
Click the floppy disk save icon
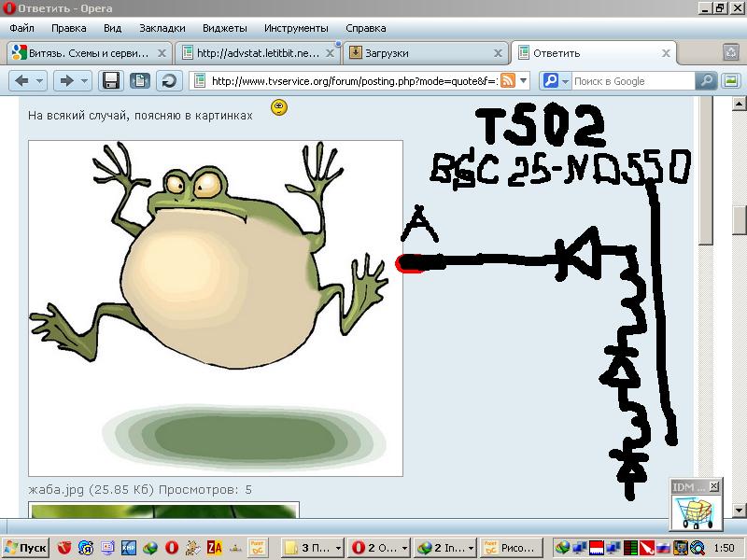click(x=111, y=81)
